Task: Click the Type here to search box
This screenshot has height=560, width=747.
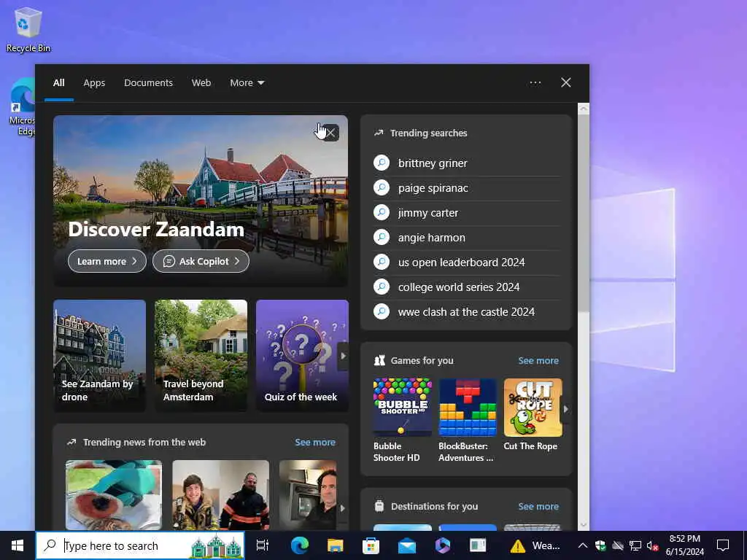Action: point(140,545)
